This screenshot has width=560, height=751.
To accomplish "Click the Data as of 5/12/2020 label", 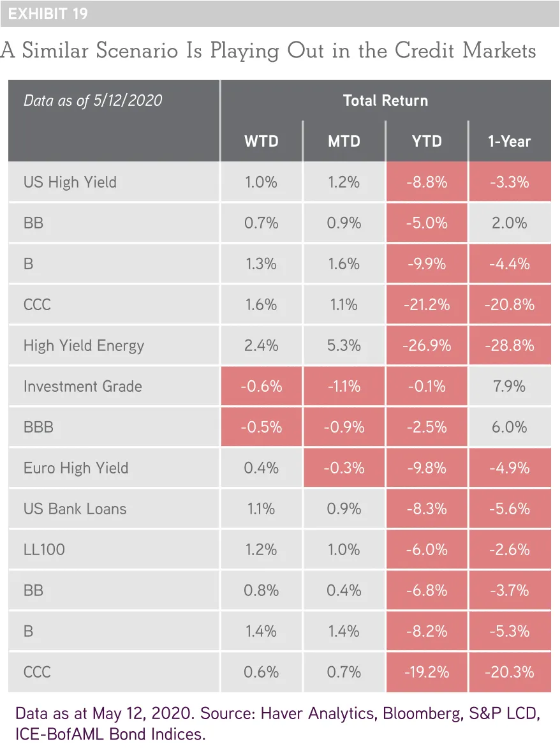I will 93,101.
